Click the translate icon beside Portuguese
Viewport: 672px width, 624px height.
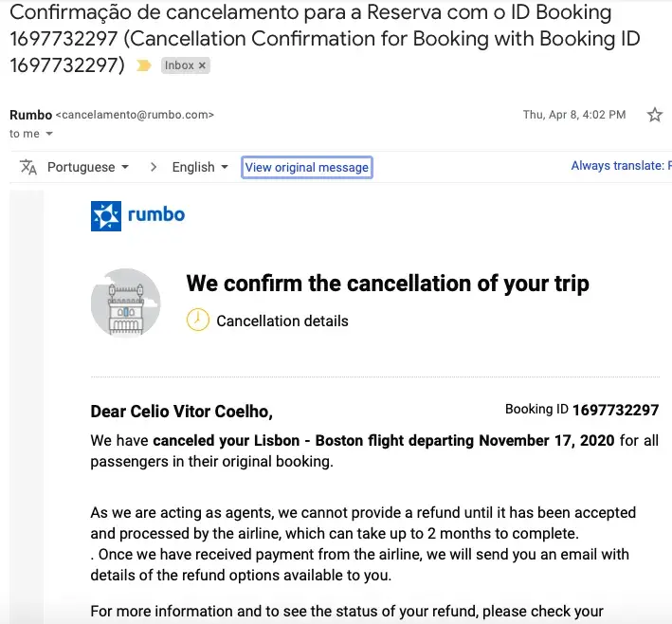[28, 167]
